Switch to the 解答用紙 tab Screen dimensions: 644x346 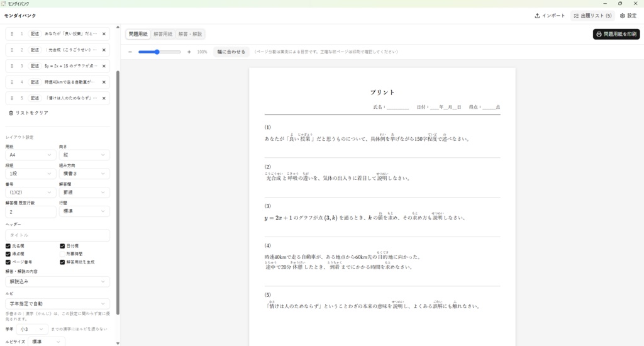163,34
